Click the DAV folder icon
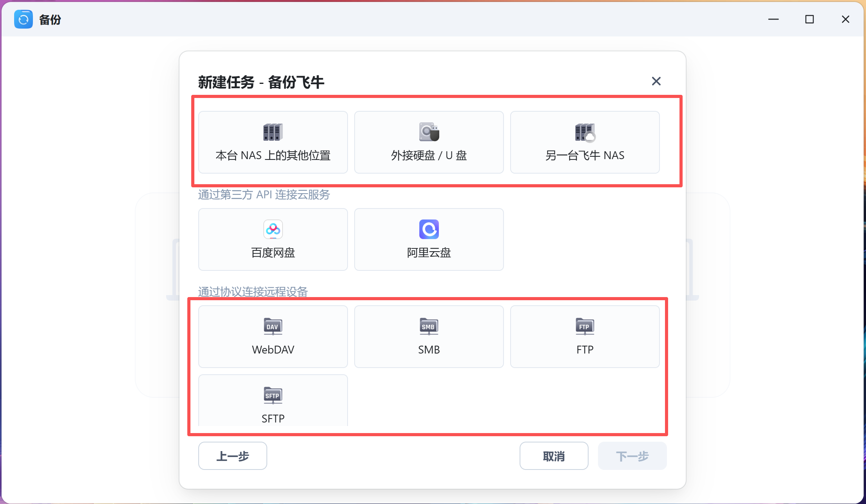This screenshot has height=504, width=866. pos(273,326)
